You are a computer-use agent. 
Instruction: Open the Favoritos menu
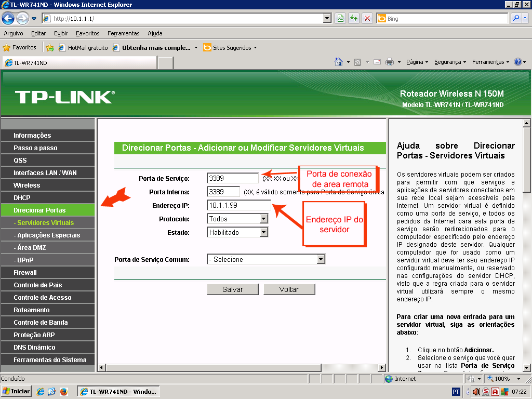[87, 33]
